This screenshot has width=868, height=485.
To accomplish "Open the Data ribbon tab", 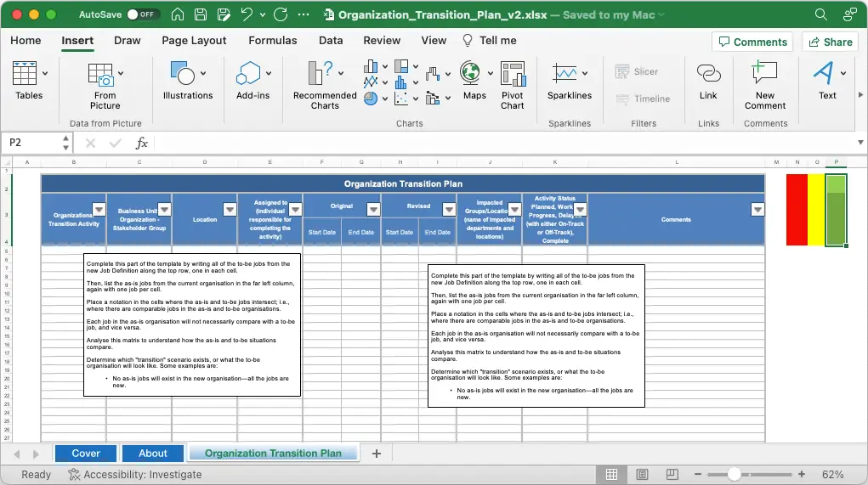I will (x=331, y=41).
